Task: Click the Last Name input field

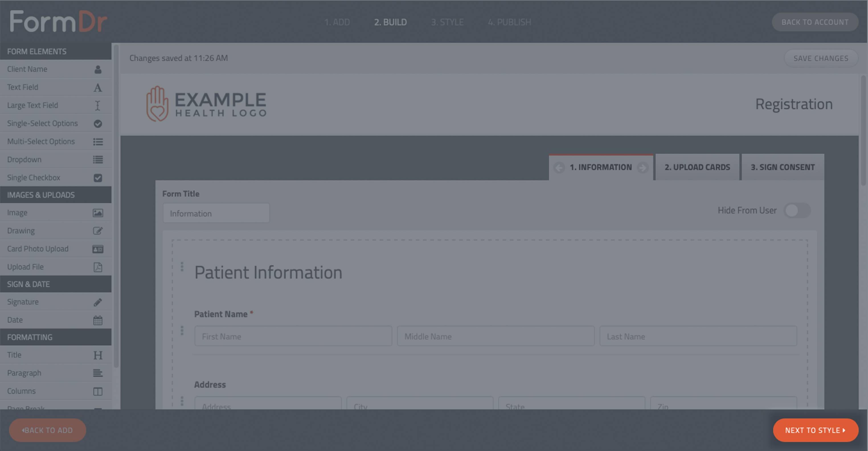Action: point(698,336)
